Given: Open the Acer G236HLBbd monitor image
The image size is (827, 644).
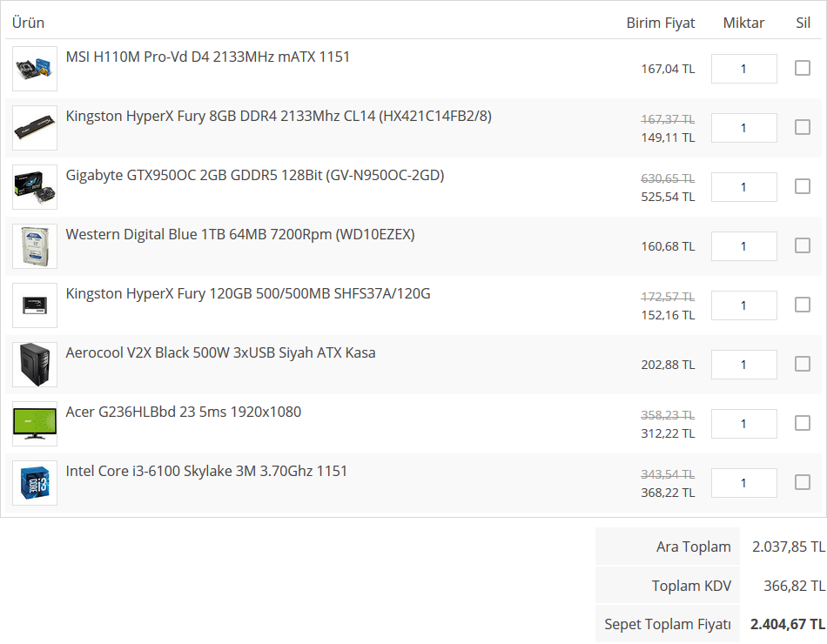Looking at the screenshot, I should point(35,424).
